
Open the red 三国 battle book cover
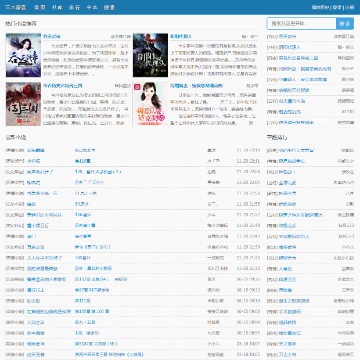(23, 104)
